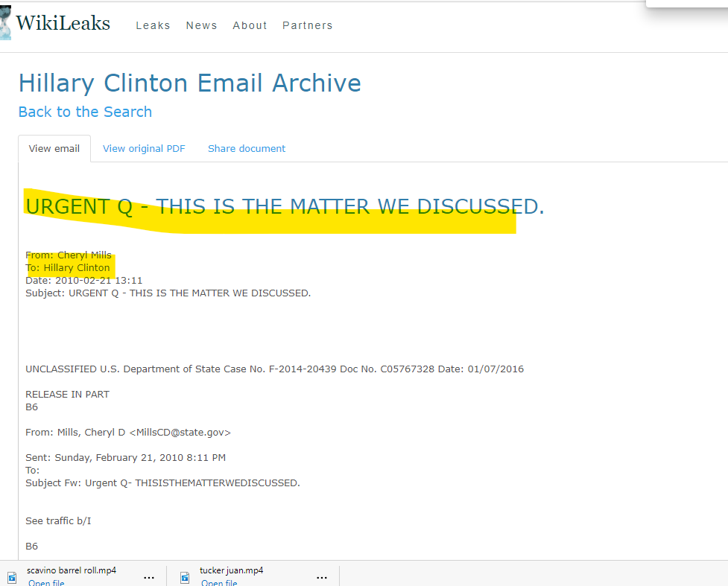728x586 pixels.
Task: Click the tucker juan.mp4 file icon
Action: tap(185, 578)
